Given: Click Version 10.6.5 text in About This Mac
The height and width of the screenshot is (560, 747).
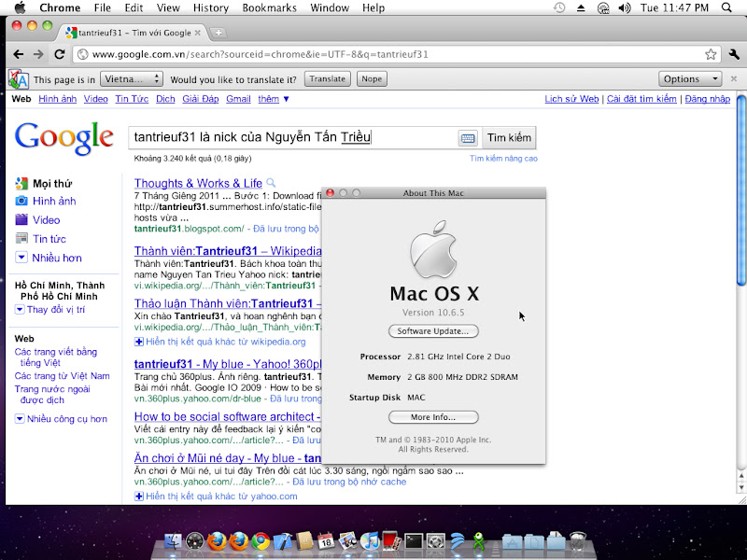Looking at the screenshot, I should point(433,313).
